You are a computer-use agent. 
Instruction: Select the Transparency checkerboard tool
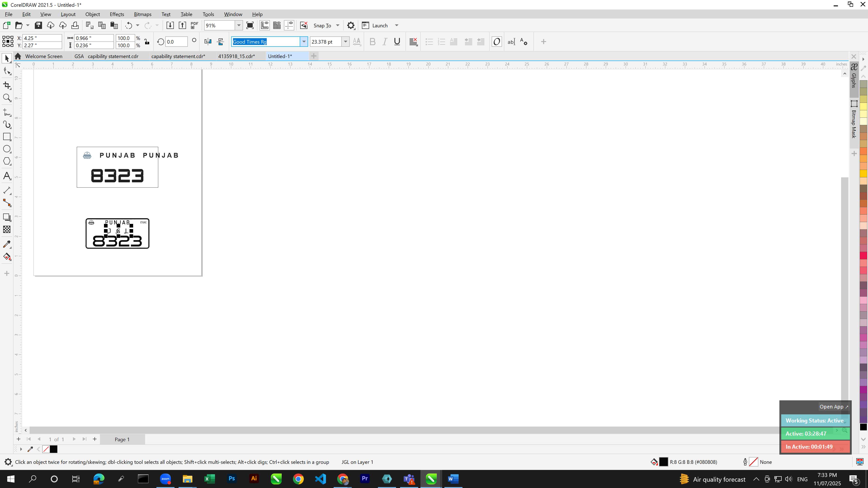[7, 229]
